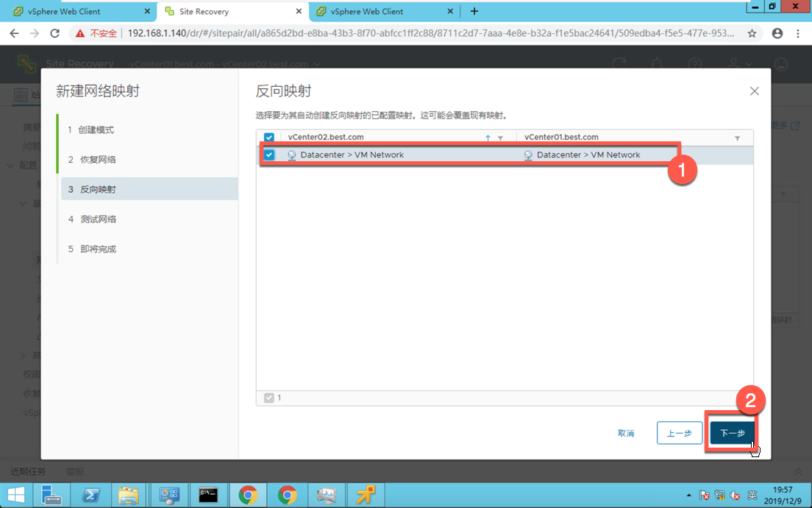Viewport: 812px width, 508px height.
Task: Click network icon of vCenter02 Datacenter row
Action: tap(291, 155)
